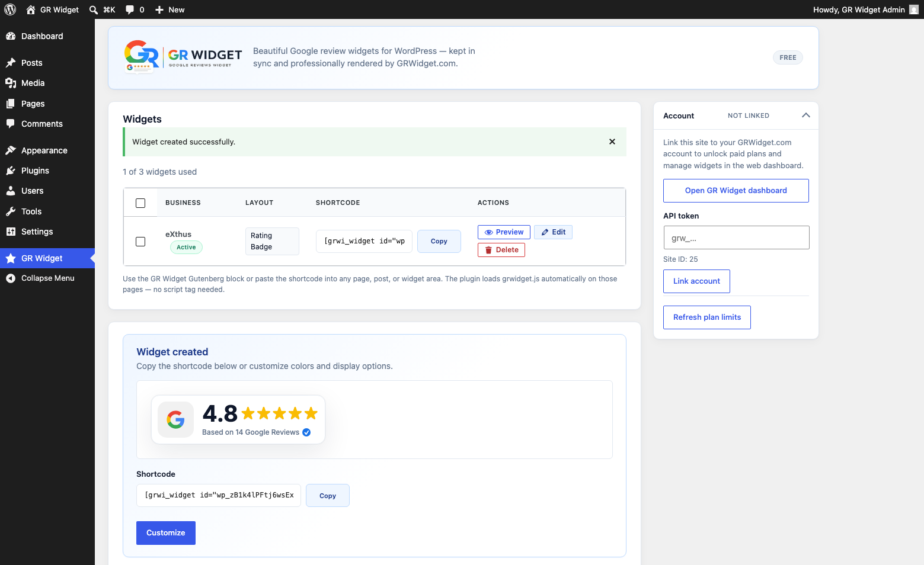Viewport: 924px width, 565px height.
Task: Click the Site ID: 25 text
Action: 680,259
